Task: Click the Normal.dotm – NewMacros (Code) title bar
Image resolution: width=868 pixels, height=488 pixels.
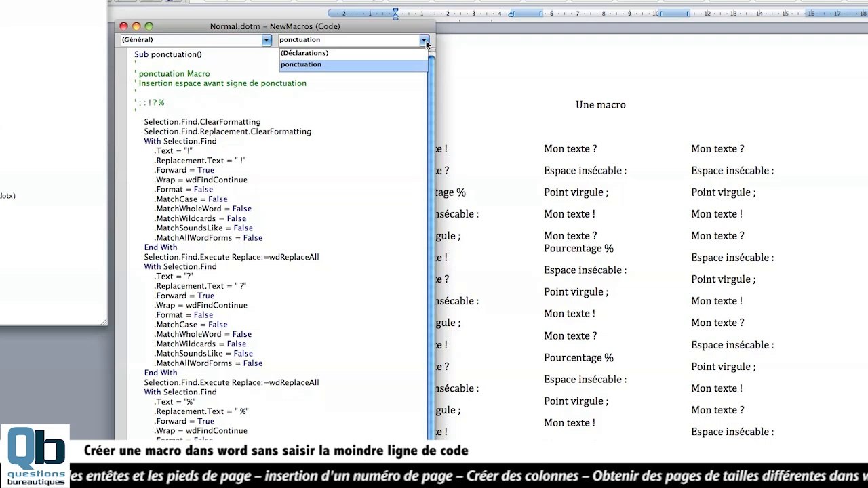Action: coord(275,26)
